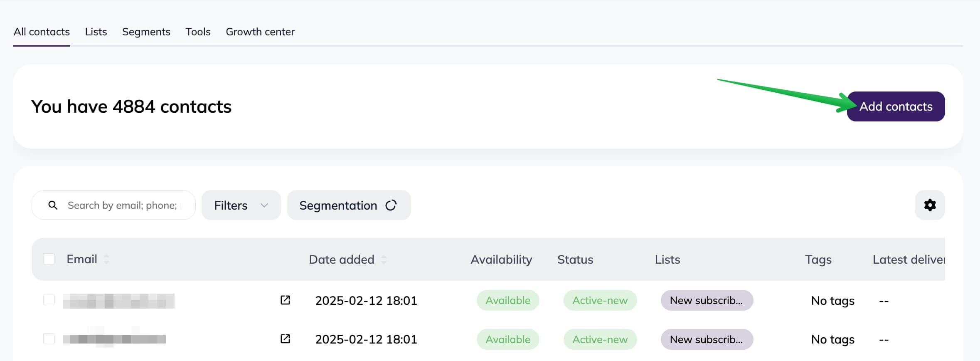Click the Lists column header
Screen dimensions: 980x361
(x=667, y=260)
